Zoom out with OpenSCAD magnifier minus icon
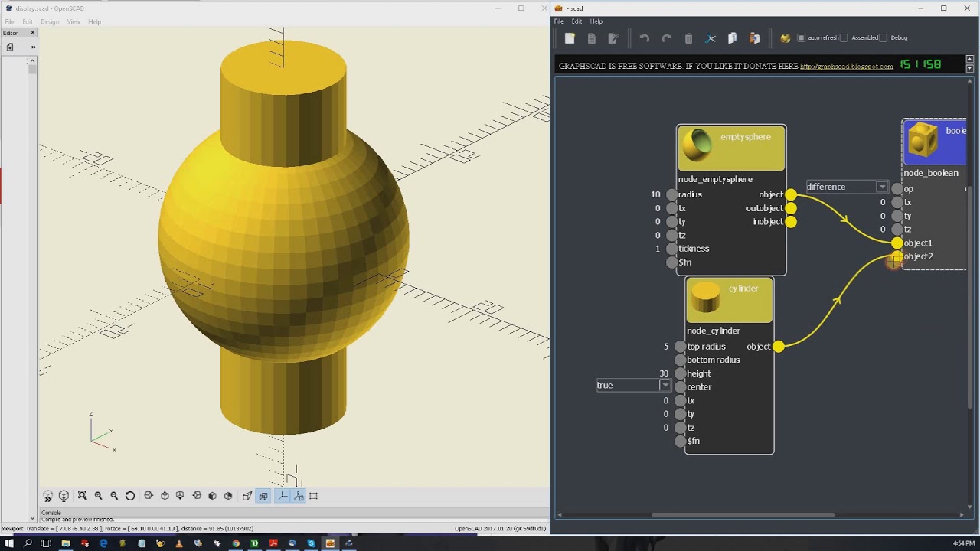Image resolution: width=980 pixels, height=551 pixels. [x=114, y=496]
